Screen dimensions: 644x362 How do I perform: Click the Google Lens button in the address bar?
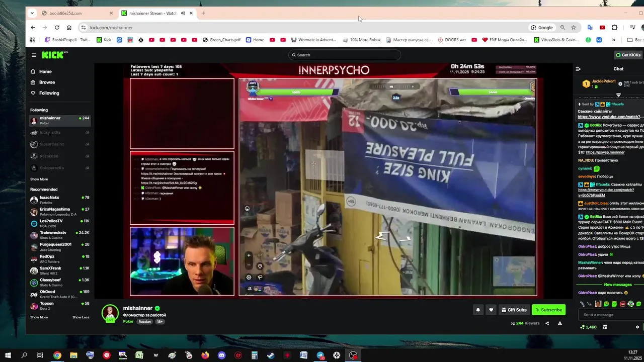click(542, 28)
